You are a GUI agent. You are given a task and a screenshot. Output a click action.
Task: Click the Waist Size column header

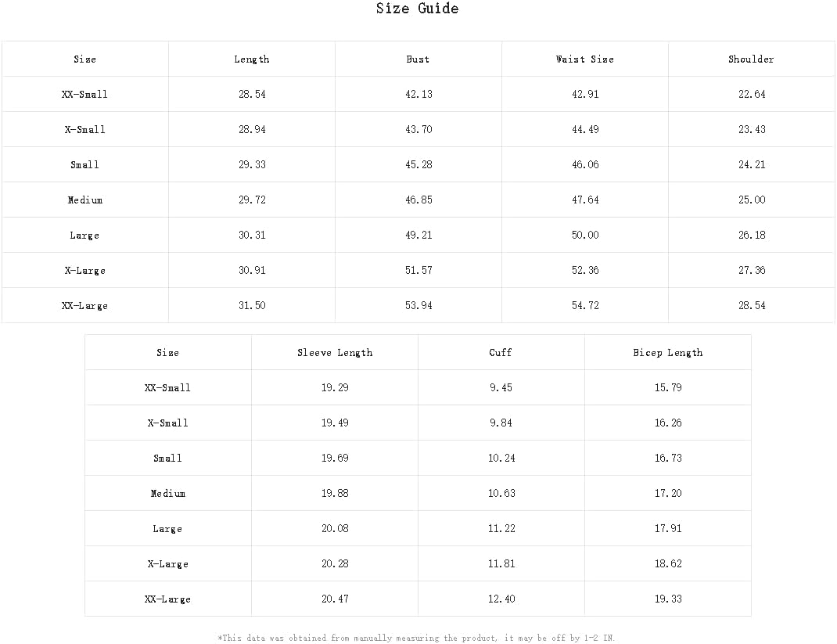(585, 59)
